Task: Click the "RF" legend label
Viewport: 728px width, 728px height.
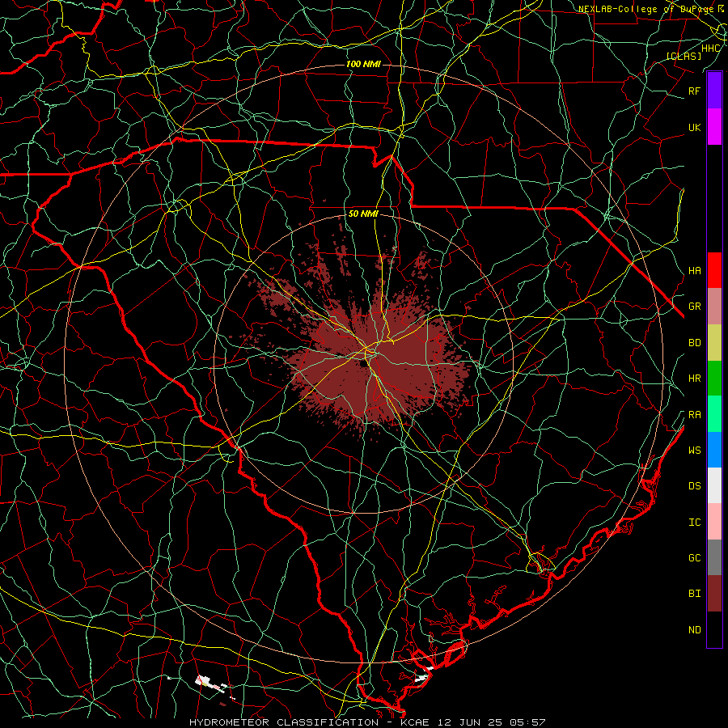Action: pos(694,91)
